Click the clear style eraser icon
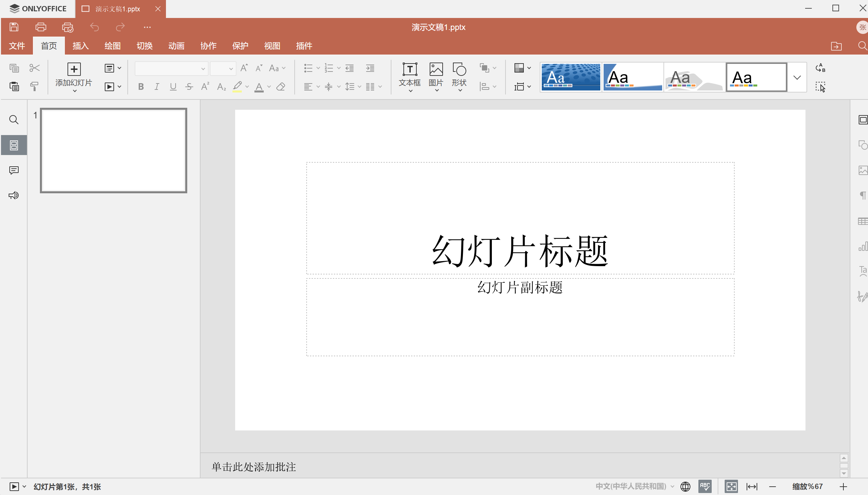 coord(281,87)
